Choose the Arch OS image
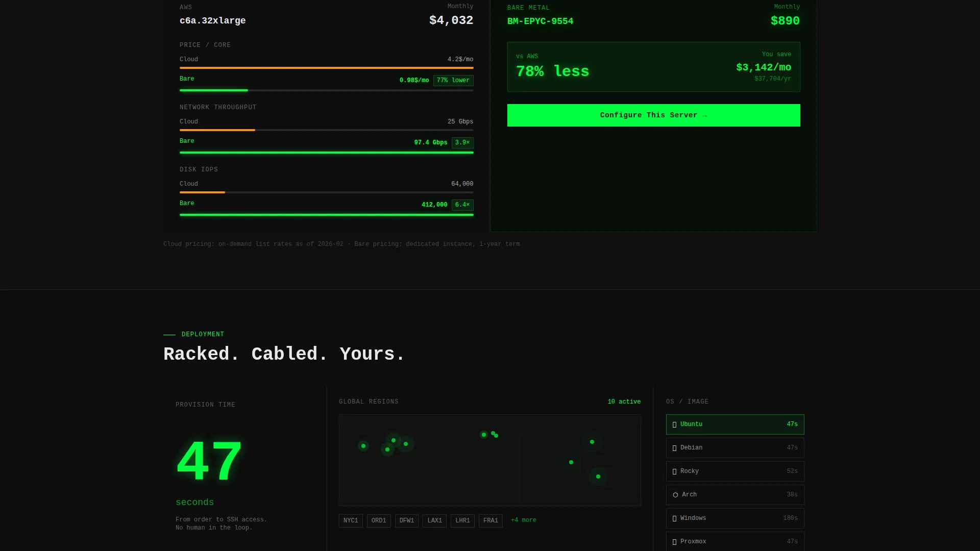Viewport: 980px width, 551px height. [735, 495]
